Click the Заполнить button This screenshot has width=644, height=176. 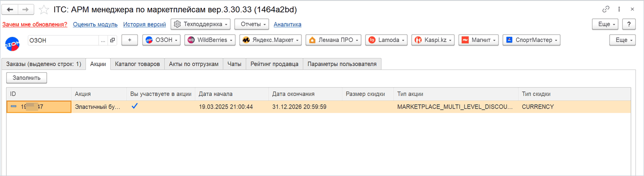26,78
